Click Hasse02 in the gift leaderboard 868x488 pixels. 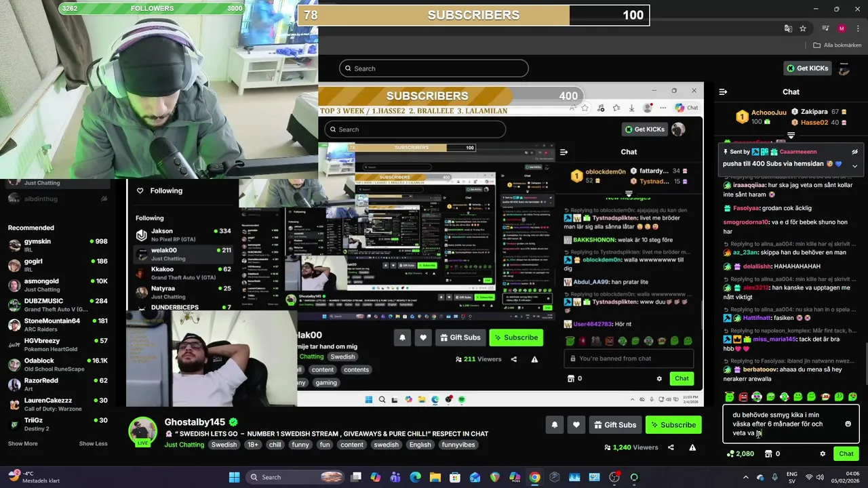point(814,123)
